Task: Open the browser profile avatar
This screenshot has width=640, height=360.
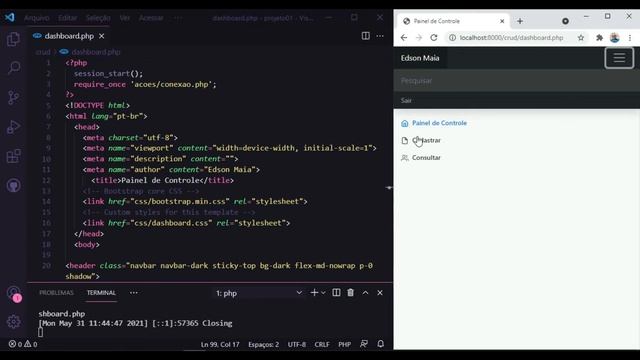Action: (615, 38)
